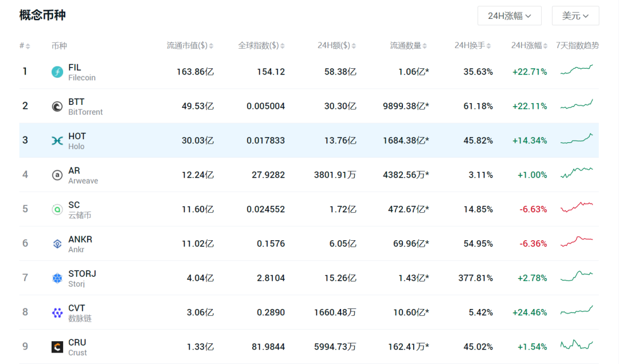Click the Holo HOT coin icon
This screenshot has width=619, height=364.
(x=57, y=140)
